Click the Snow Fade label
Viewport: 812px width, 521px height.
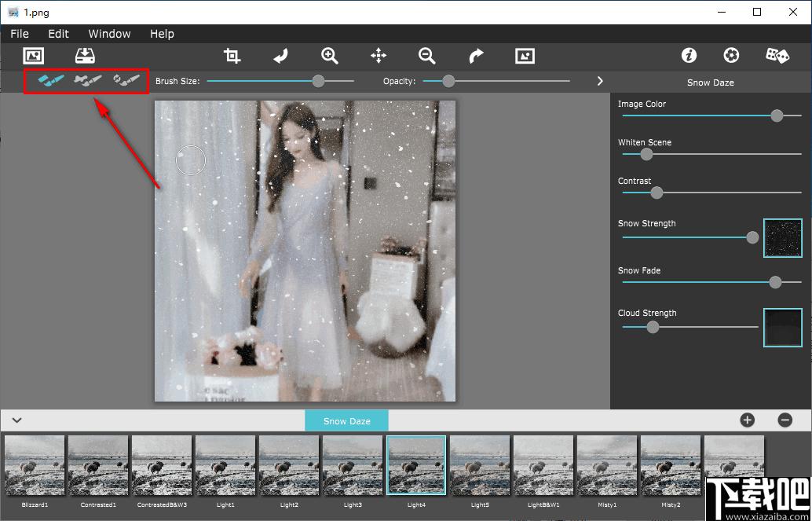click(x=639, y=270)
